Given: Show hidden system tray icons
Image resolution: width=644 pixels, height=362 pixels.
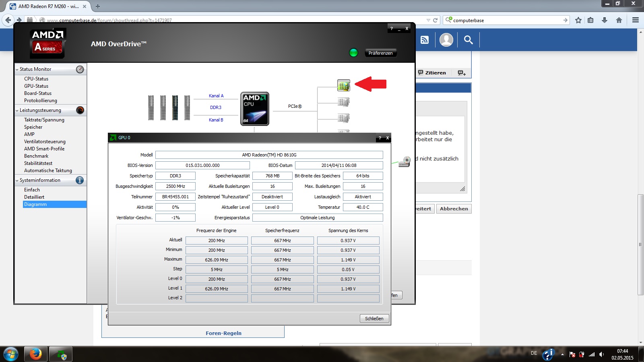Looking at the screenshot, I should click(562, 354).
